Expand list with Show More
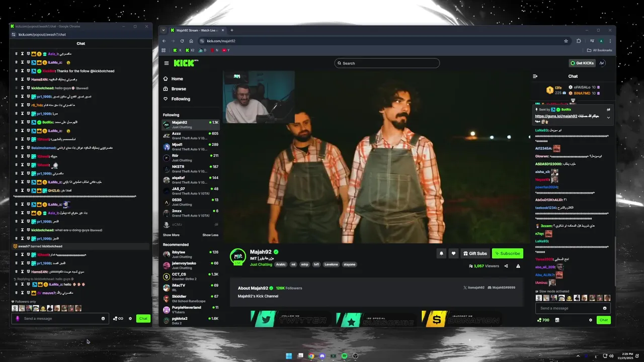 pyautogui.click(x=171, y=235)
